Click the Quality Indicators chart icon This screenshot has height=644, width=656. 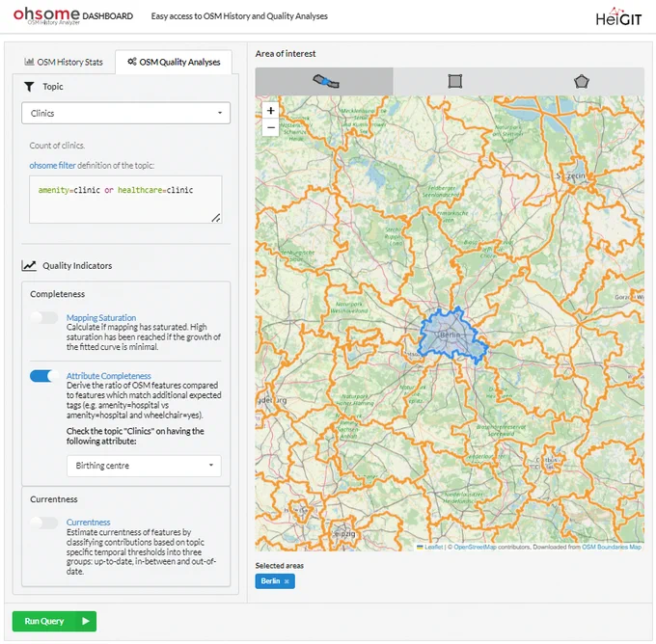pyautogui.click(x=29, y=265)
